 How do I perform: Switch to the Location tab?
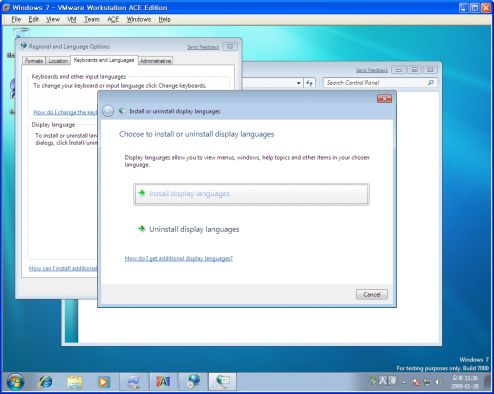click(58, 61)
